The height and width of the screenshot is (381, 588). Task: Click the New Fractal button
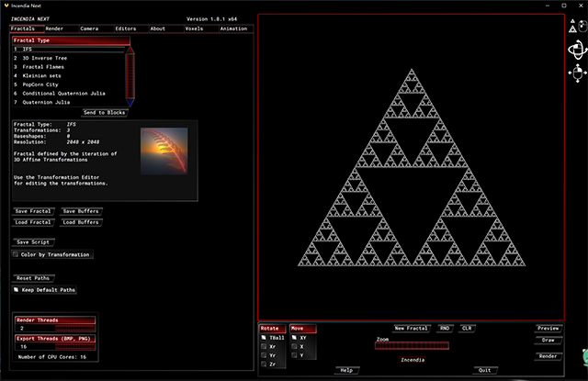(x=411, y=328)
